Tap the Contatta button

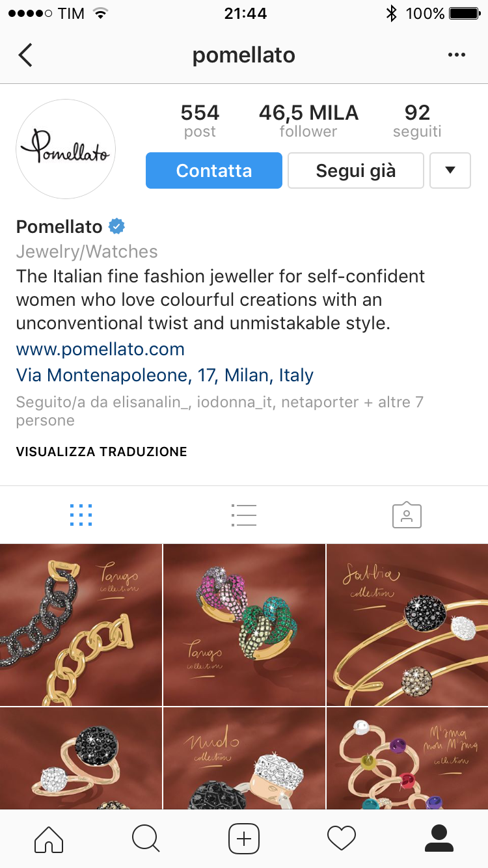(214, 170)
